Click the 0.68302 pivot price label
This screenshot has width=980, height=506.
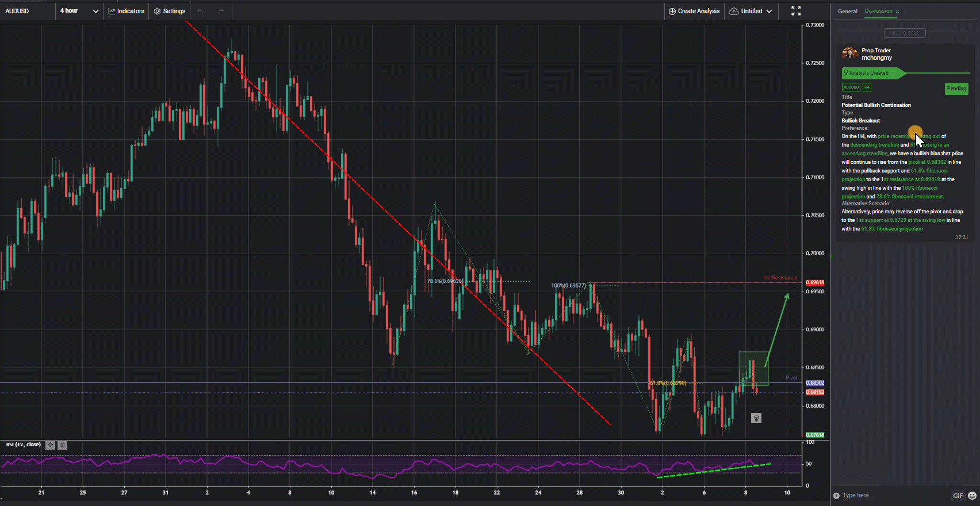(x=815, y=383)
